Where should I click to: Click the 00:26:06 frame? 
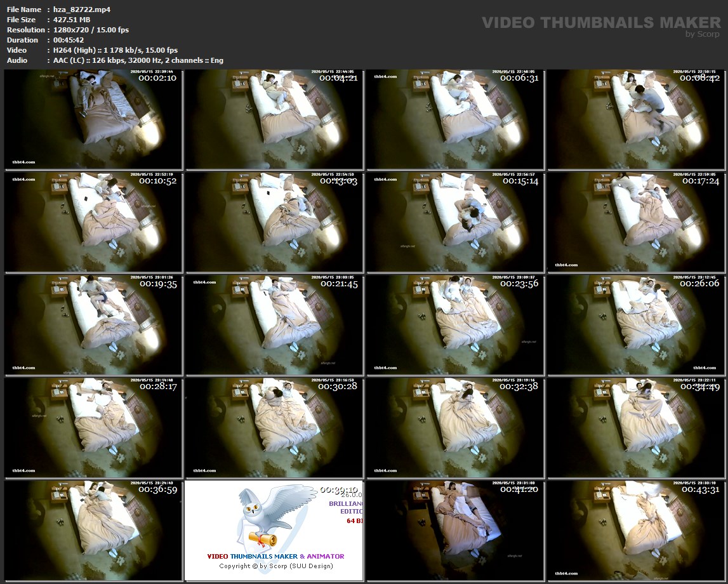click(x=636, y=325)
